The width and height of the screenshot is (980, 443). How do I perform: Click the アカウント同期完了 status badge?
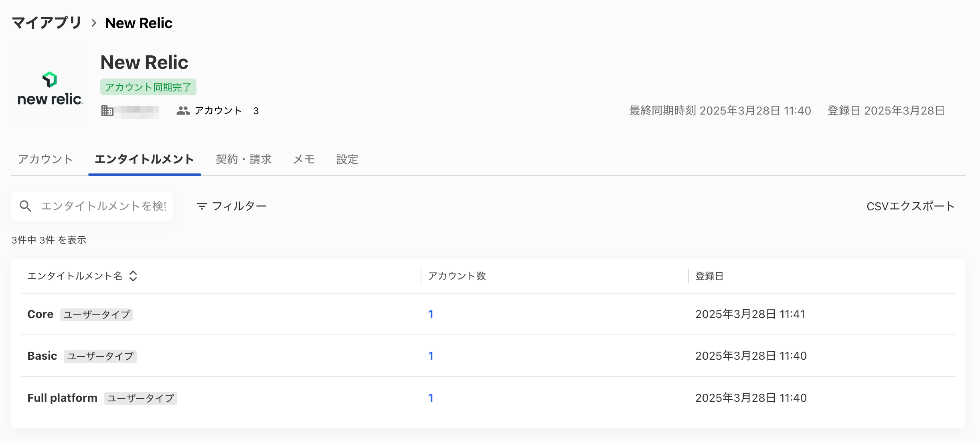click(148, 87)
